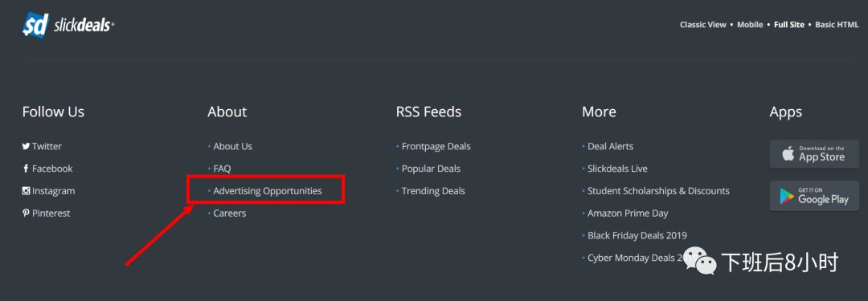Open the About Us link
868x301 pixels.
232,147
